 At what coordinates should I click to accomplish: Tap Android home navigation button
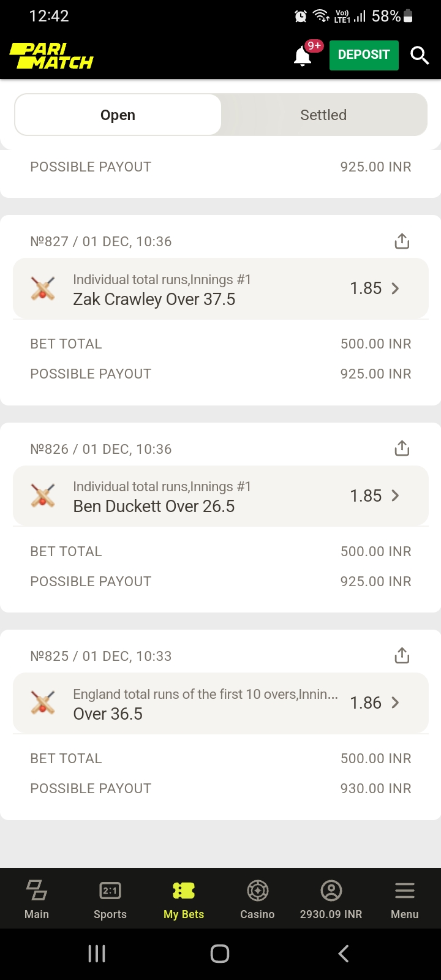click(x=220, y=954)
